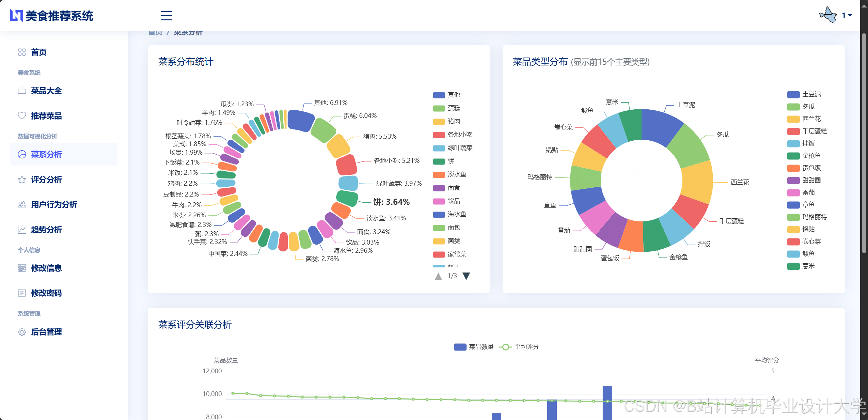Go to previous legend page up arrow
This screenshot has height=420, width=868.
pyautogui.click(x=438, y=276)
